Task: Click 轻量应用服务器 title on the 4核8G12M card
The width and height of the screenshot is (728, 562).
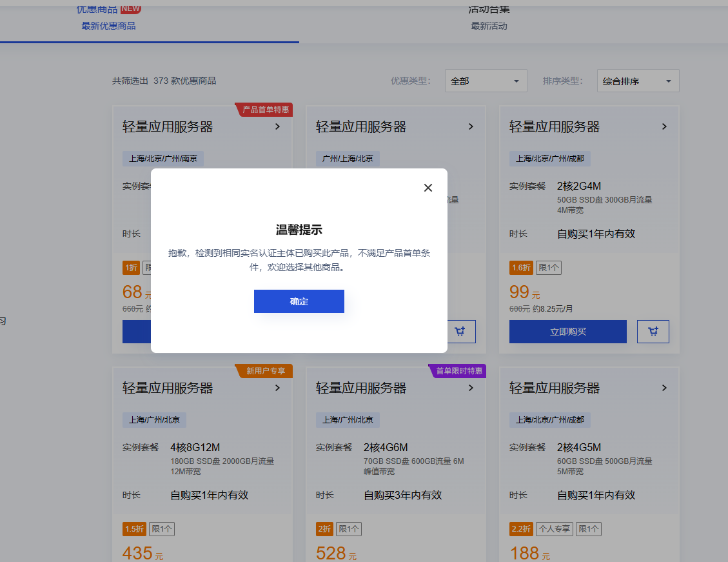Action: (x=168, y=388)
